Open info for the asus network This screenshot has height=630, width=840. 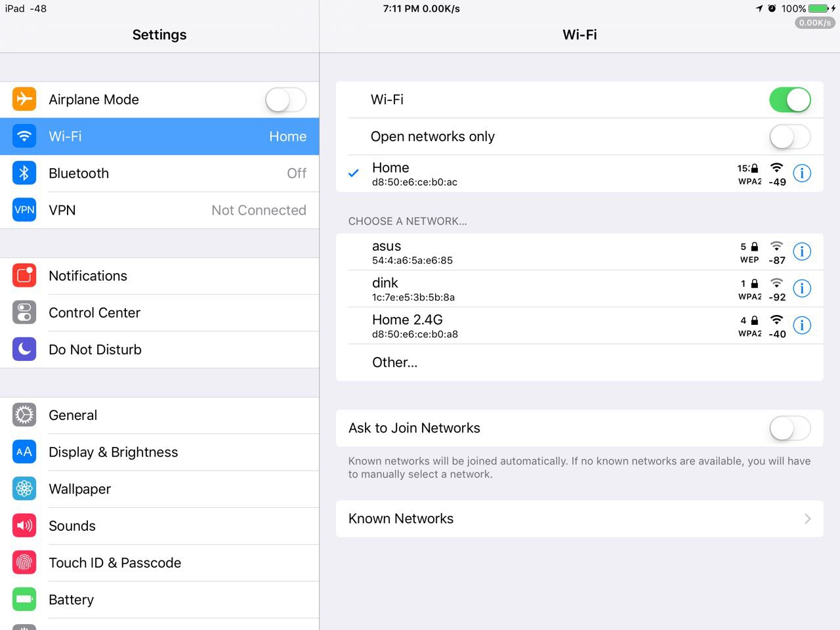(802, 251)
